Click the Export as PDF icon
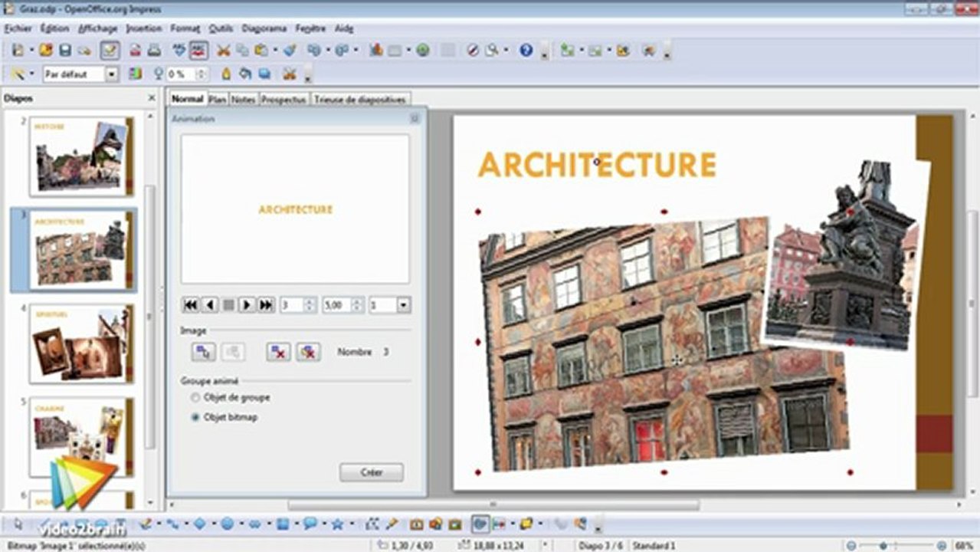Viewport: 980px width, 552px height. pyautogui.click(x=135, y=51)
